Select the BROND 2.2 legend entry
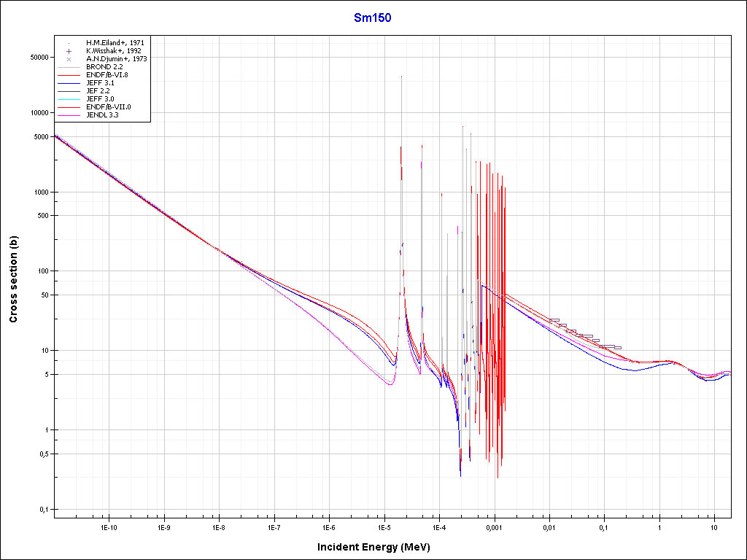 (103, 67)
